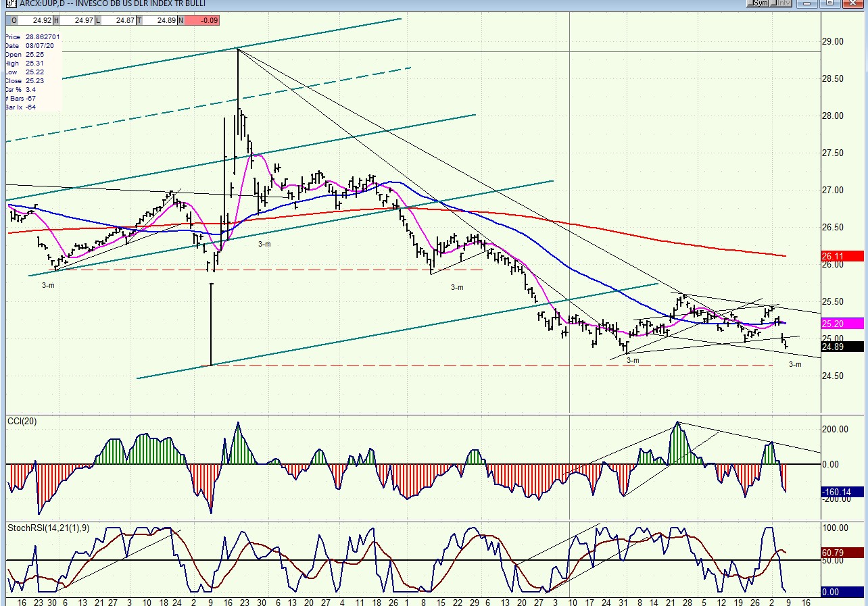Restore down the chart window
Viewport: 868px width, 606px height.
(829, 3)
